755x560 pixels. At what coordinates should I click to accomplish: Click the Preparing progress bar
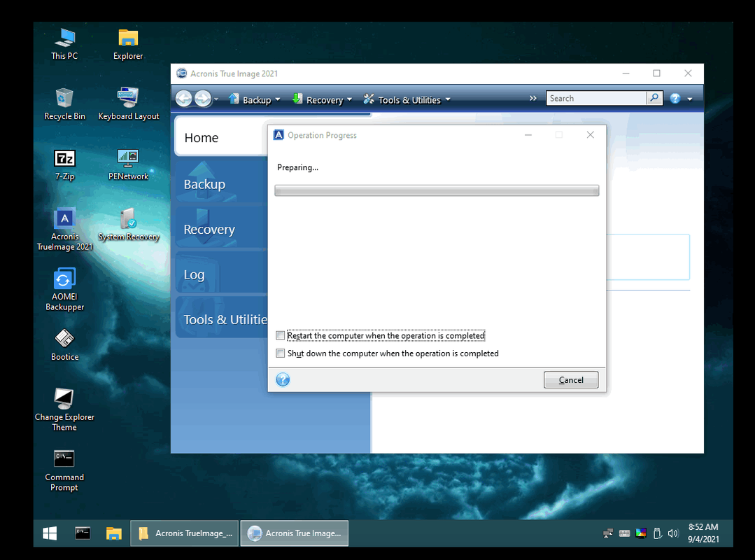pos(437,190)
